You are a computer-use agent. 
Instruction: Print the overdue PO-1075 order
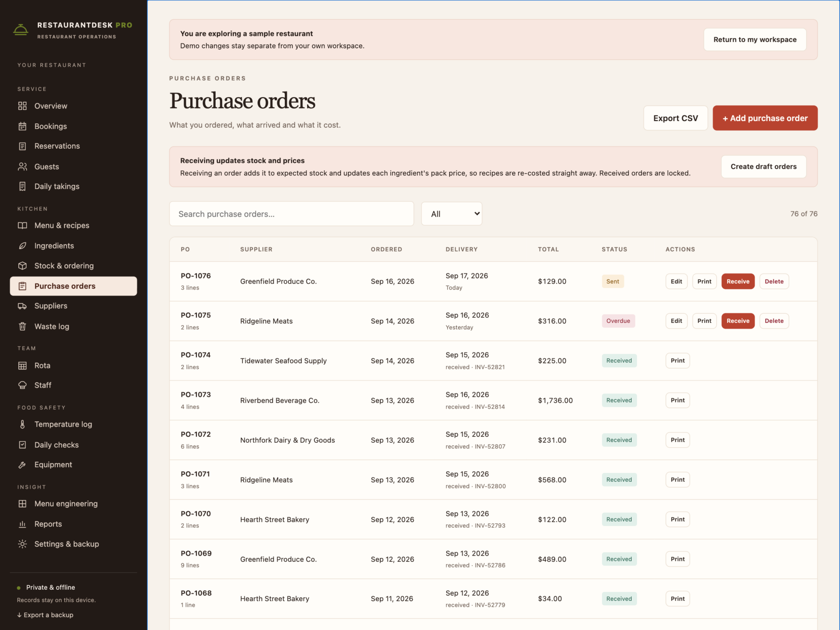[704, 321]
